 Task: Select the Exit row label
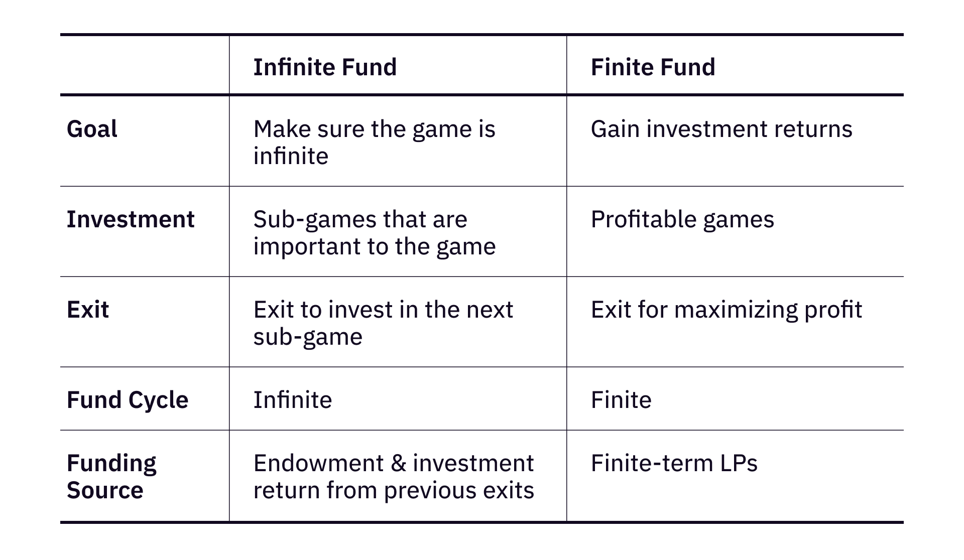[x=88, y=310]
